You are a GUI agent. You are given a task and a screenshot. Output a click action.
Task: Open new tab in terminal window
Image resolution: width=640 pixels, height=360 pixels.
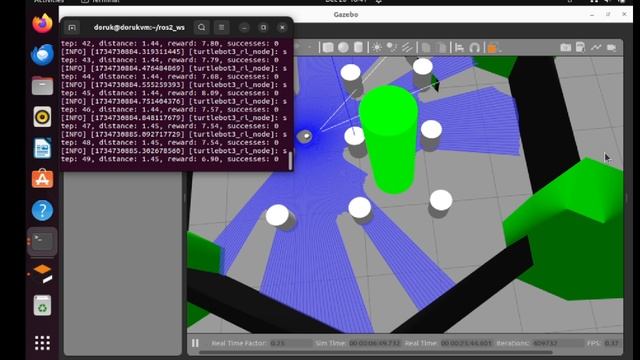[72, 28]
